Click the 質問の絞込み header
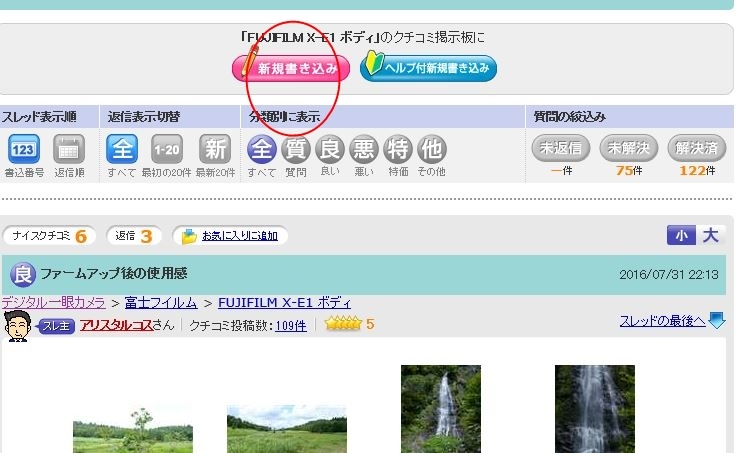This screenshot has height=453, width=737. tap(570, 117)
